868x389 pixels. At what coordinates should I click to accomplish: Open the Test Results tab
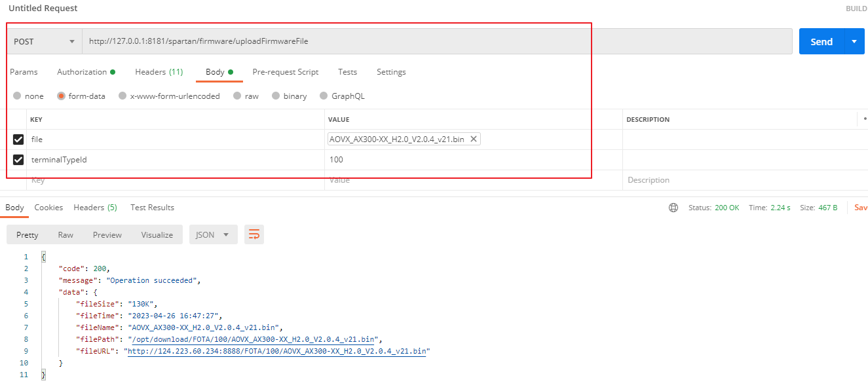pos(152,208)
